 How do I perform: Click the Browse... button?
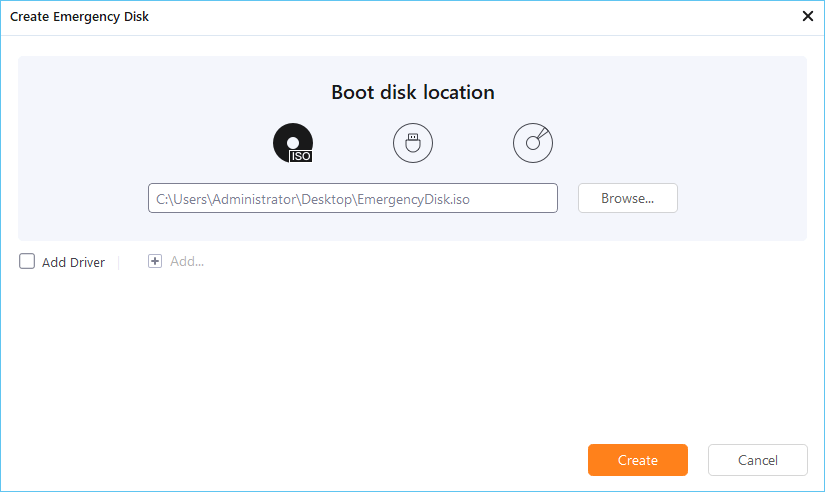click(627, 198)
